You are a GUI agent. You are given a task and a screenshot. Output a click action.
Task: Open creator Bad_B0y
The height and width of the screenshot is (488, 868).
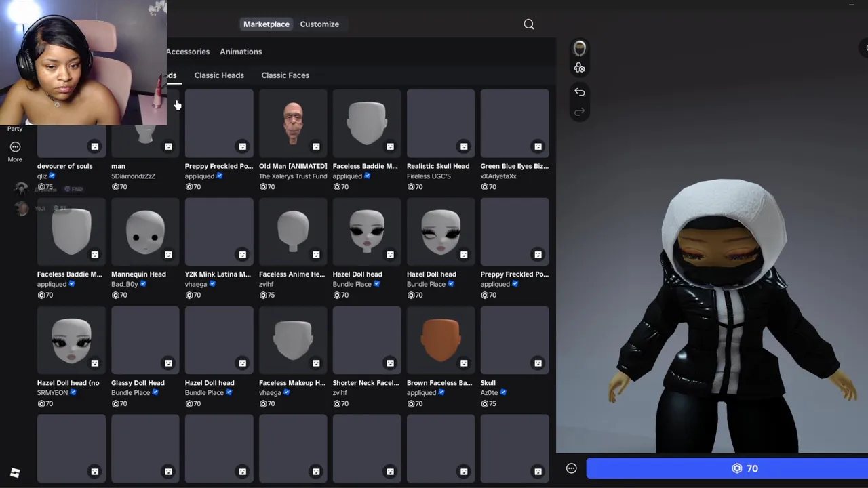pos(124,285)
